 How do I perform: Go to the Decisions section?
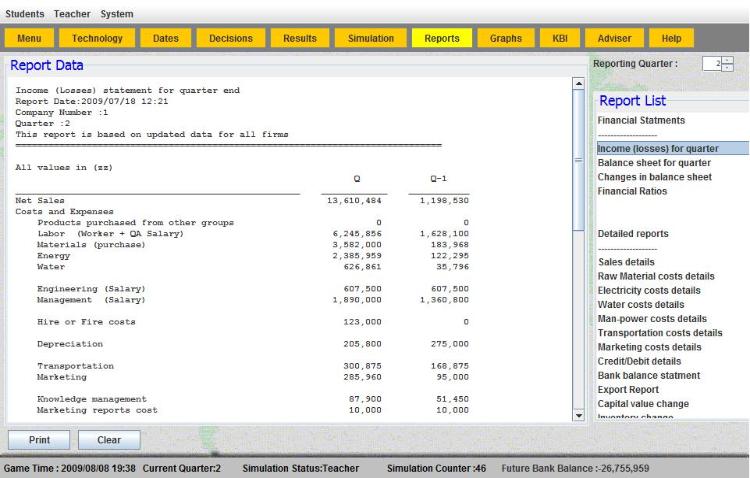click(x=231, y=38)
